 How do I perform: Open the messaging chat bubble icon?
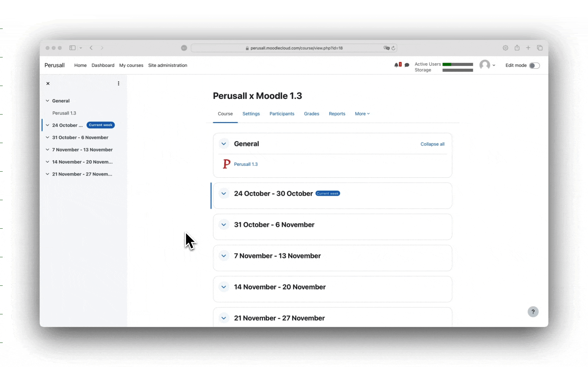(407, 65)
